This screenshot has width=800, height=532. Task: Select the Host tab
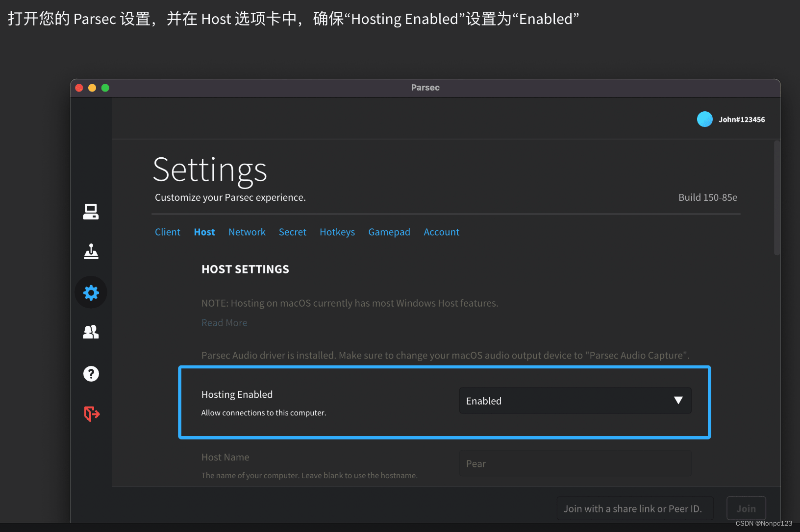(x=204, y=232)
